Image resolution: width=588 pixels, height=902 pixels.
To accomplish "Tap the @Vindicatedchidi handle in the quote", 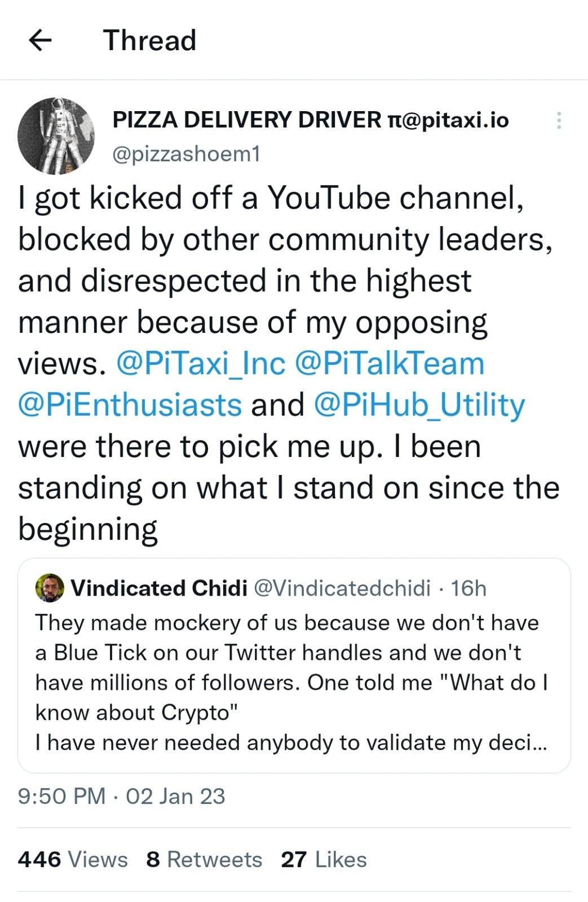I will coord(342,588).
